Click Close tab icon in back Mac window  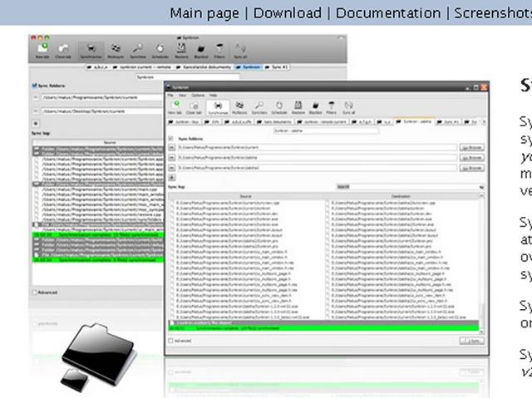[63, 51]
